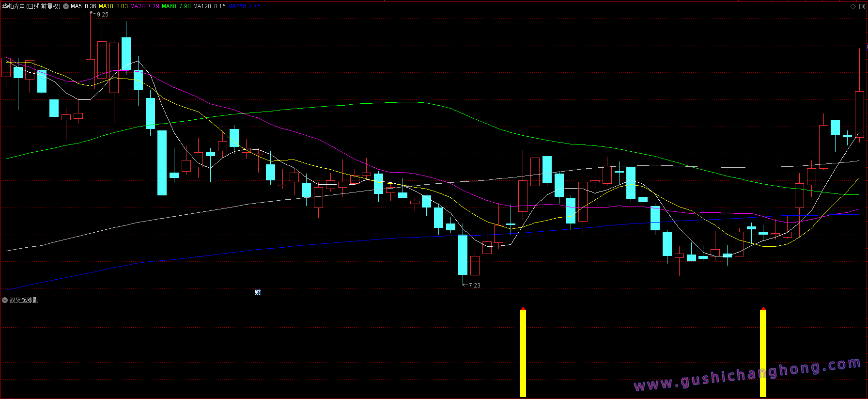Click the 9.25 high price label
The image size is (868, 399).
pyautogui.click(x=103, y=15)
